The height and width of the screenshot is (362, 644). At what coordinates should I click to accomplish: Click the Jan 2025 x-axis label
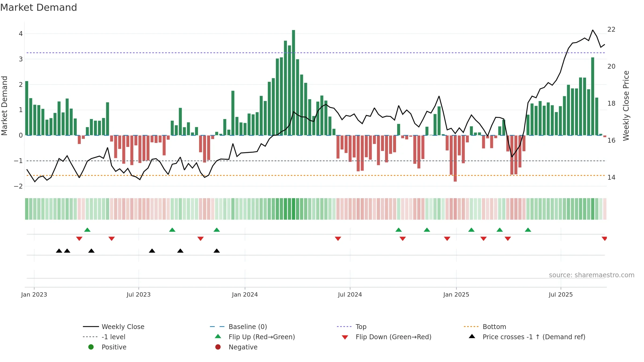456,295
